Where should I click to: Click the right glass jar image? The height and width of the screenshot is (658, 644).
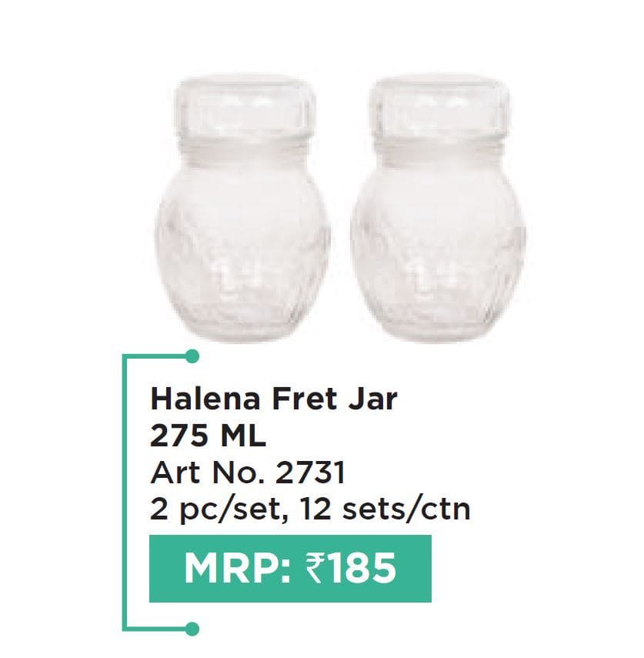click(439, 209)
